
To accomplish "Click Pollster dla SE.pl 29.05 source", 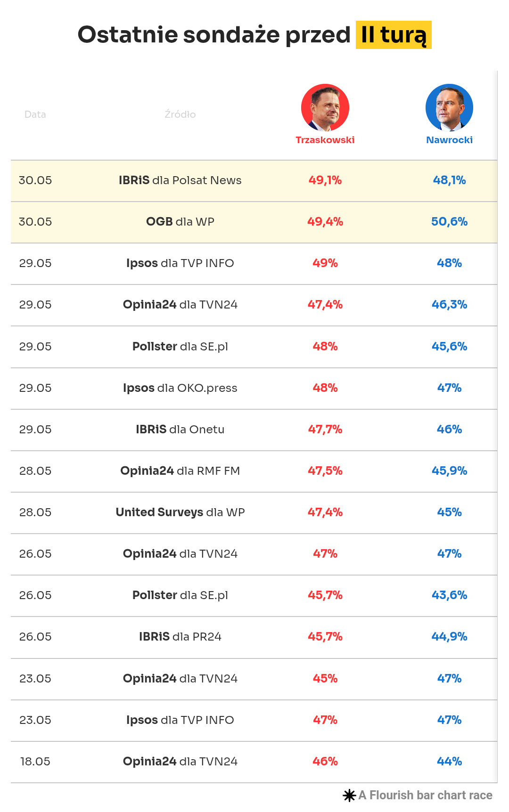I will tap(180, 347).
